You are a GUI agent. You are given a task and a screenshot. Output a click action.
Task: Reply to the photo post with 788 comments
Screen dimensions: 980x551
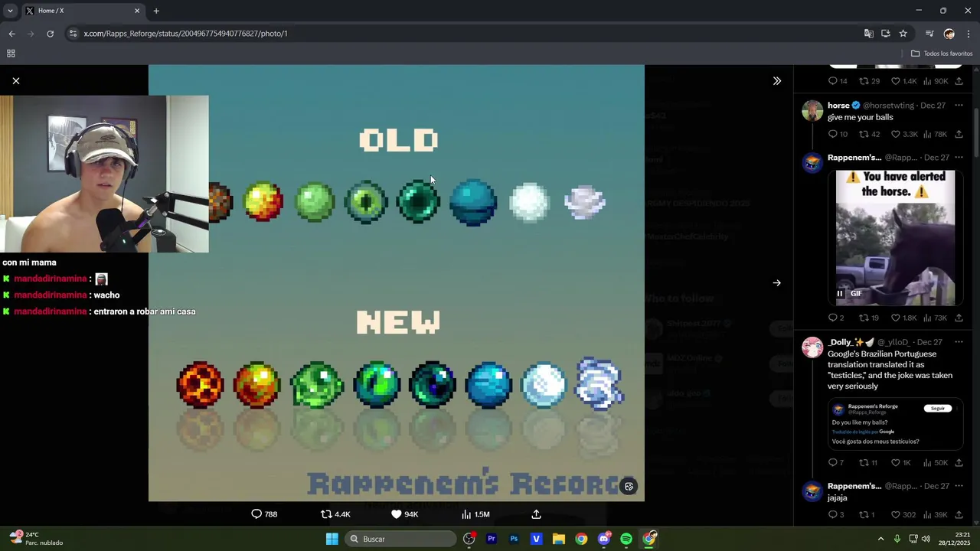coord(264,514)
